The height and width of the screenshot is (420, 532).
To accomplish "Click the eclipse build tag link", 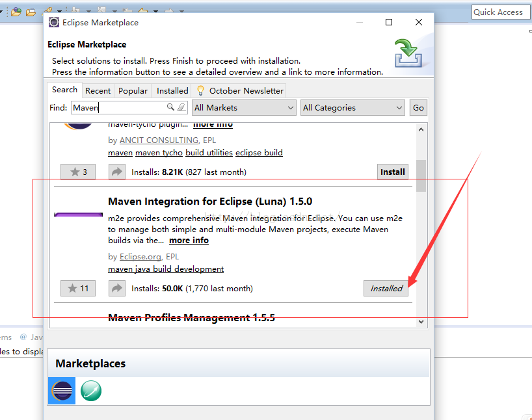I will [x=259, y=153].
